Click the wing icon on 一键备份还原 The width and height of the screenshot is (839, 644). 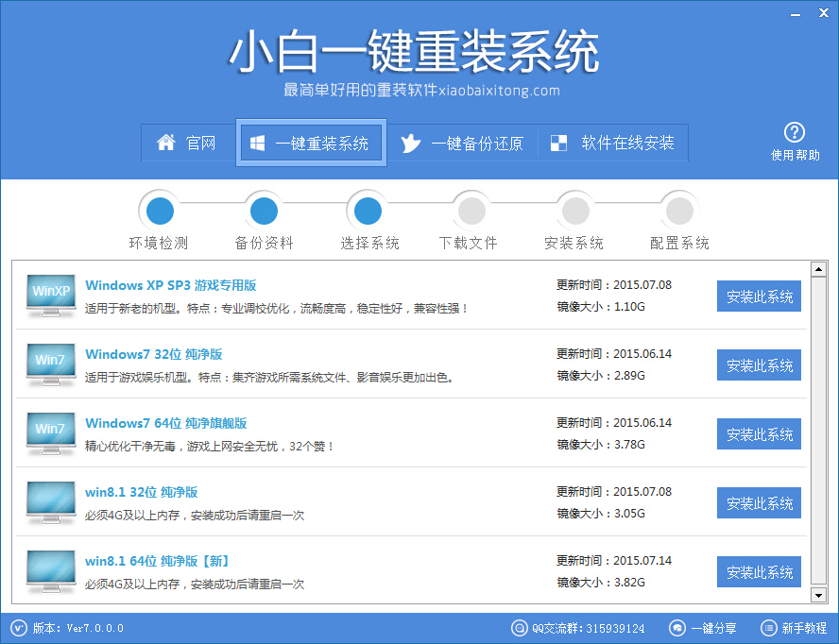pyautogui.click(x=411, y=143)
